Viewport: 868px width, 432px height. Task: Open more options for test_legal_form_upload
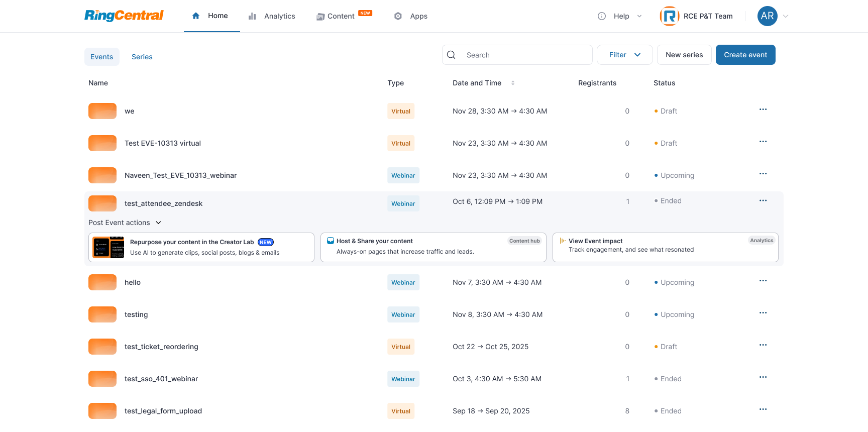(763, 409)
